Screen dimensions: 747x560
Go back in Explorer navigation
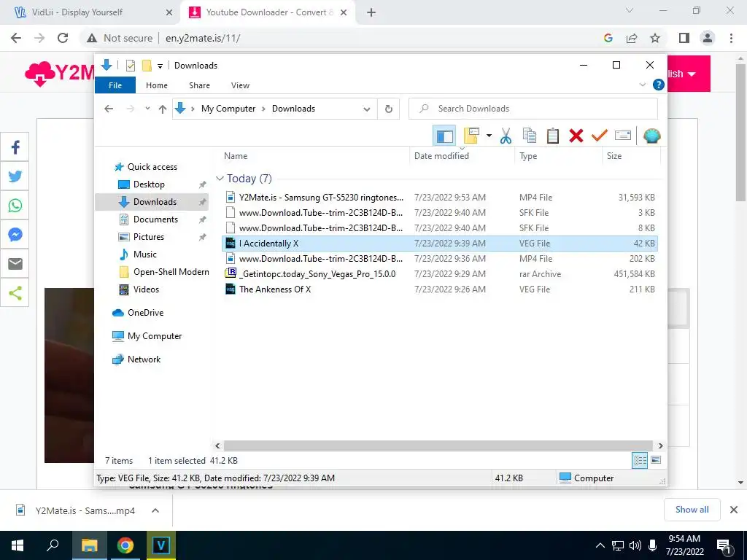pyautogui.click(x=109, y=109)
